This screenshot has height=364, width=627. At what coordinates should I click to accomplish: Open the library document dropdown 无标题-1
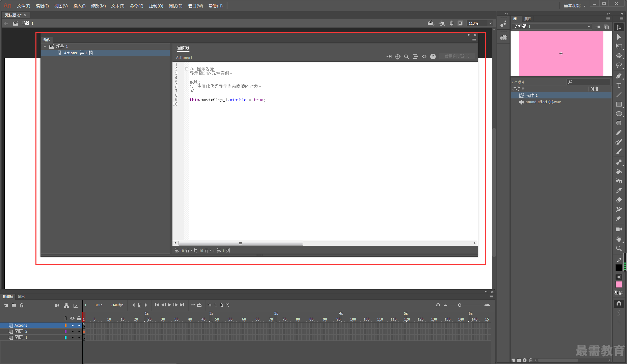pyautogui.click(x=552, y=27)
